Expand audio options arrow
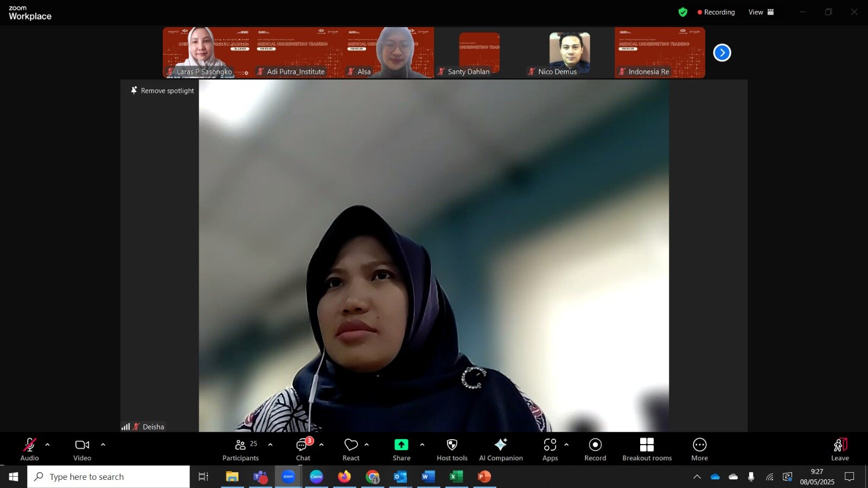 tap(48, 445)
